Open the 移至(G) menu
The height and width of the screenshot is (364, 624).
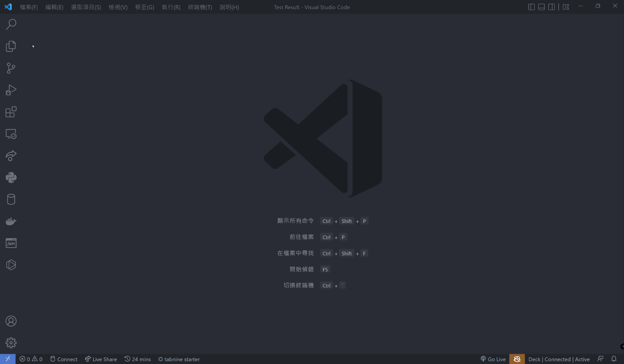(145, 7)
